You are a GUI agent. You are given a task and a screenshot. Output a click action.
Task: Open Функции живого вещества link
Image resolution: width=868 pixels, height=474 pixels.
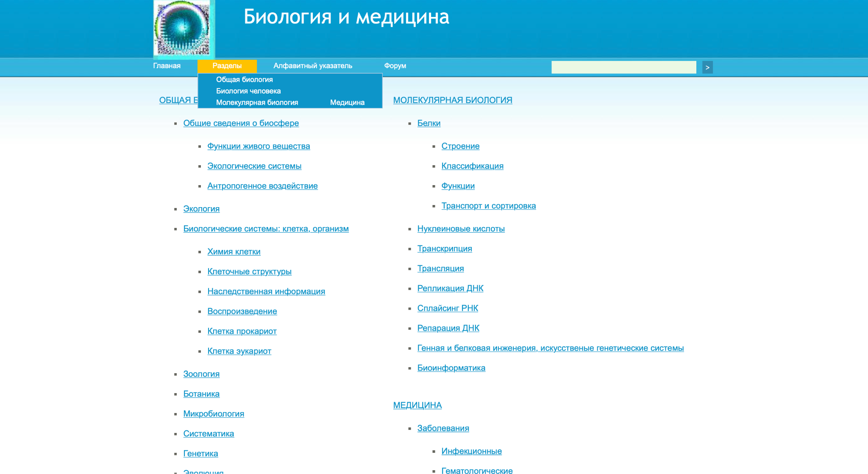pyautogui.click(x=259, y=146)
